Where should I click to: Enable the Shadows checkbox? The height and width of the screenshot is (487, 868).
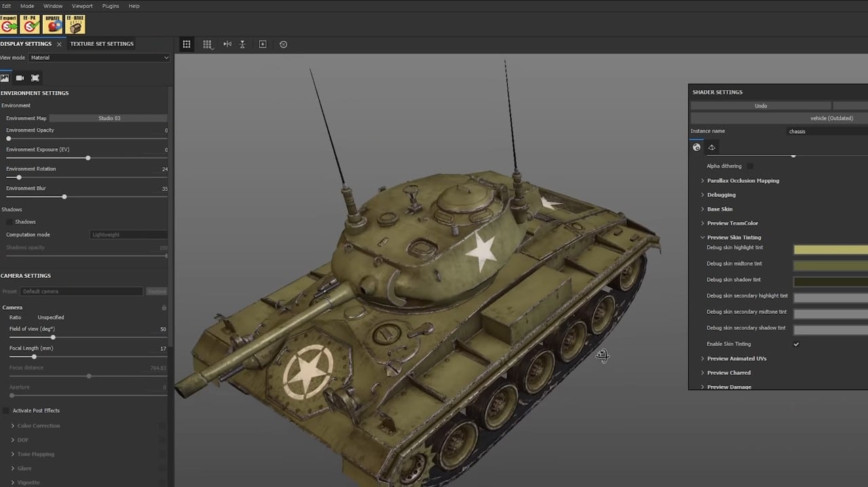point(11,221)
